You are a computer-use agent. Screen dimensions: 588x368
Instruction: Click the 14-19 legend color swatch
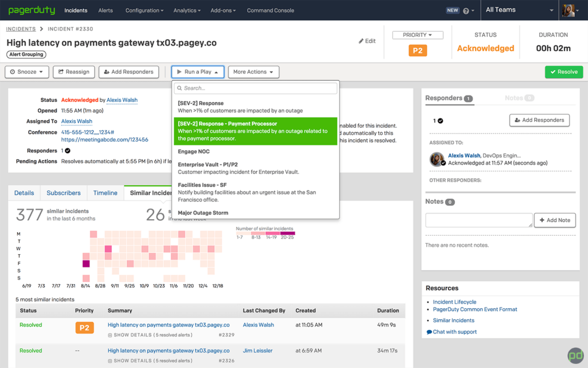[x=273, y=233]
